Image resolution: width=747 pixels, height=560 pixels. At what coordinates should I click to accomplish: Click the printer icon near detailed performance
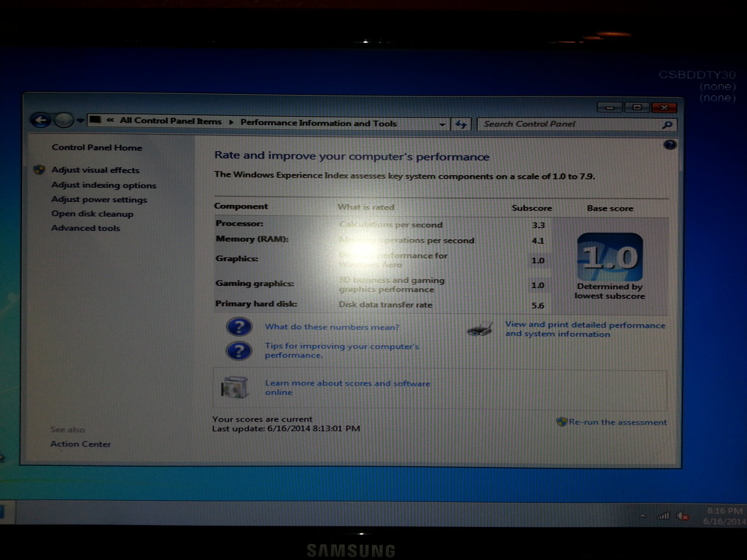coord(480,329)
